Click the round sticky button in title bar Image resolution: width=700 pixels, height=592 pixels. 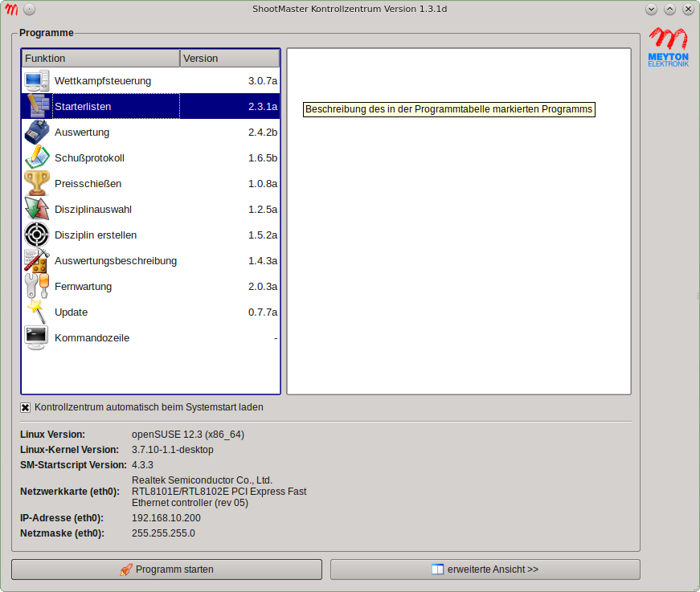pos(29,10)
